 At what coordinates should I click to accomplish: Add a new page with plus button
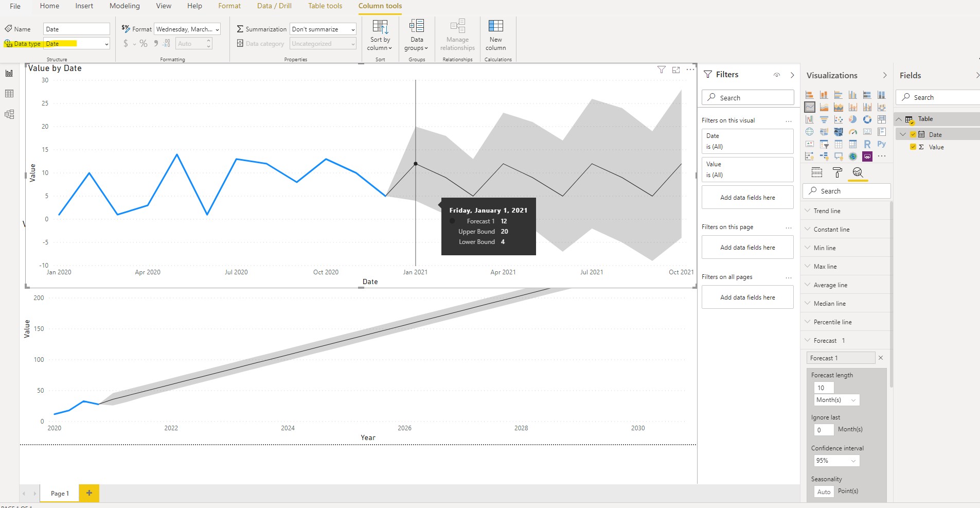click(89, 493)
